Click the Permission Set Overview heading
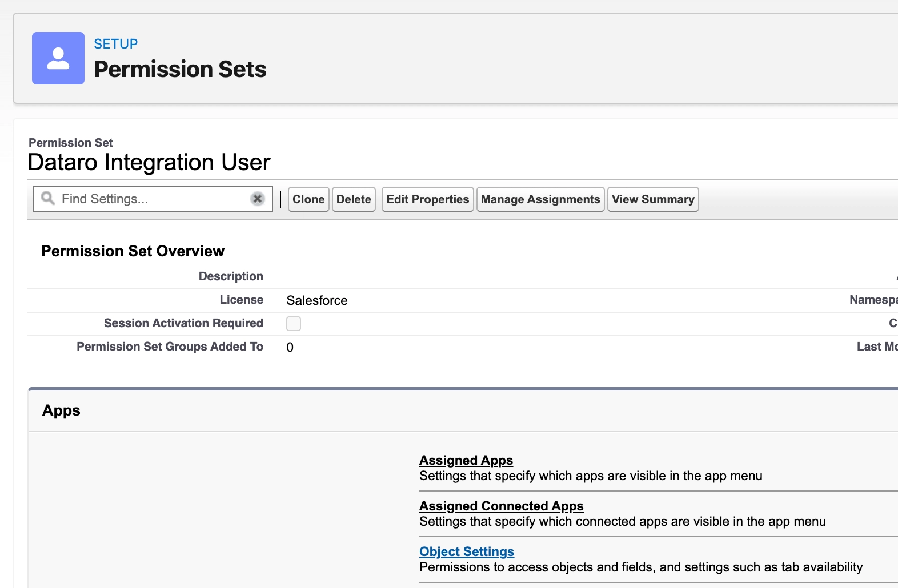This screenshot has width=898, height=588. 133,251
